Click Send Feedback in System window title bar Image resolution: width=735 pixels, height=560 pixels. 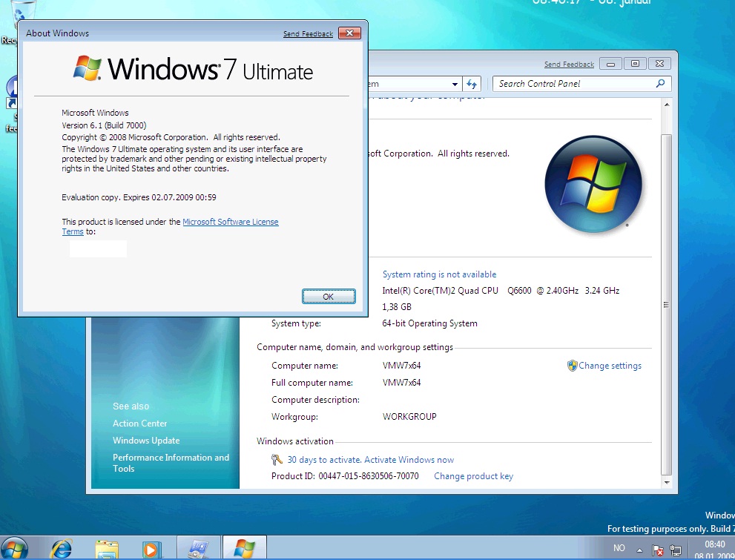[569, 65]
